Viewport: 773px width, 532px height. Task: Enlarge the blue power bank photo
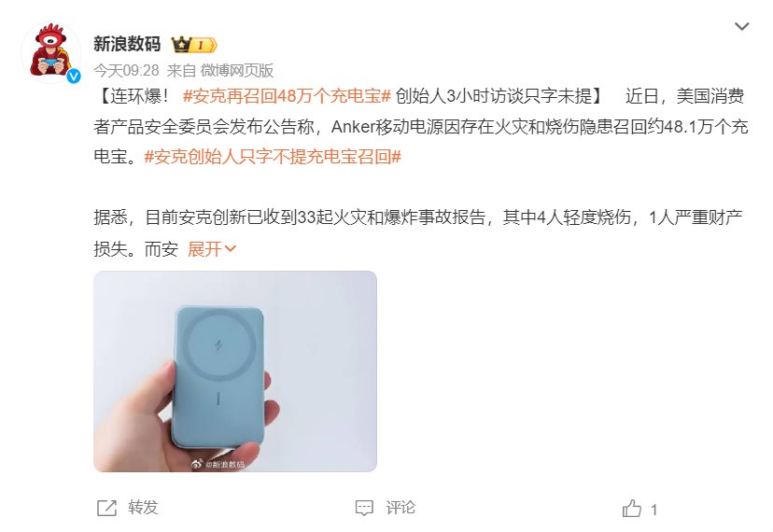pos(235,371)
